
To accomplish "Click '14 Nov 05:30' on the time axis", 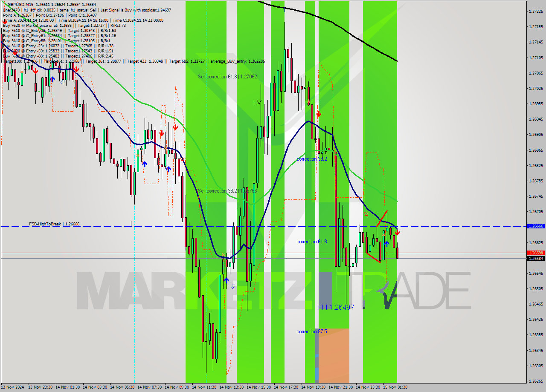I will (122, 387).
